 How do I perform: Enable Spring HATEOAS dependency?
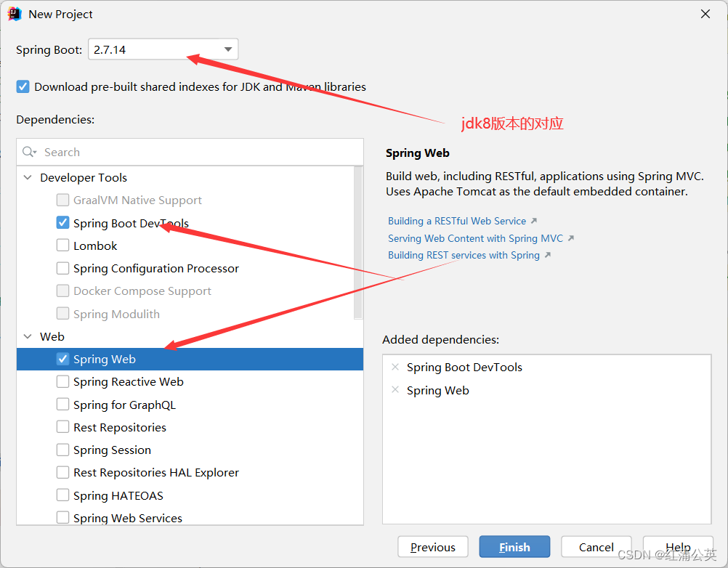point(62,495)
